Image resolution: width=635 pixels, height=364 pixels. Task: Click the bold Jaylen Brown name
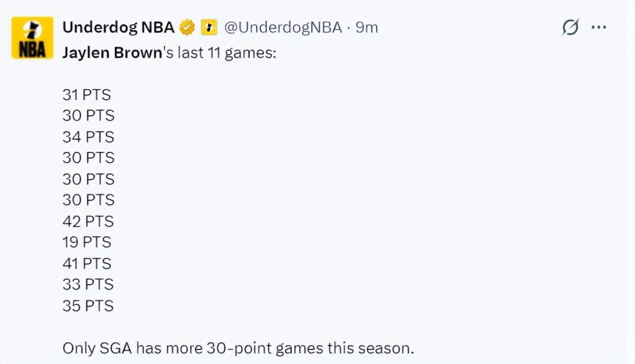(113, 53)
